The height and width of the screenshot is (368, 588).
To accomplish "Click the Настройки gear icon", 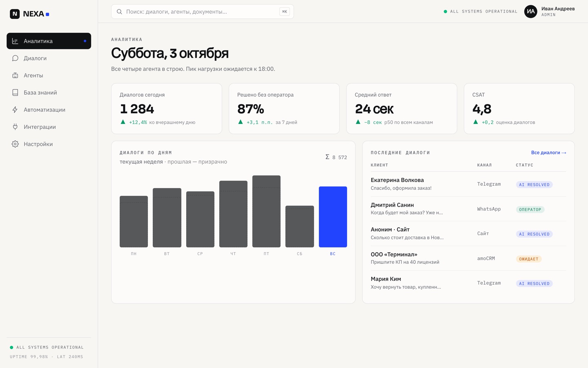I will [x=15, y=144].
